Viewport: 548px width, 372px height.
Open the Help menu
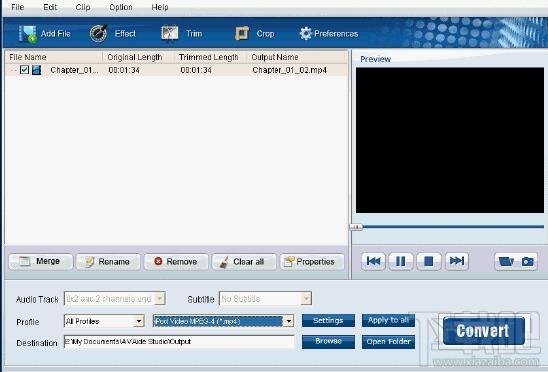click(160, 7)
